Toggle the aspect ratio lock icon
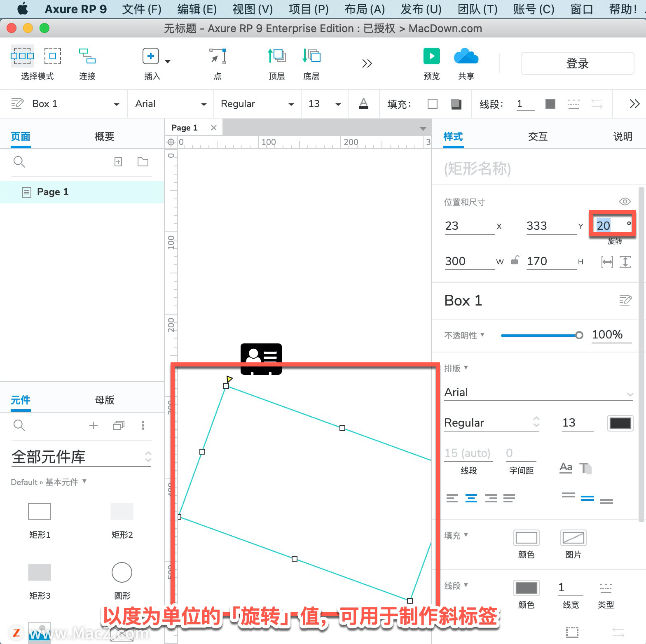This screenshot has height=644, width=646. coord(515,260)
